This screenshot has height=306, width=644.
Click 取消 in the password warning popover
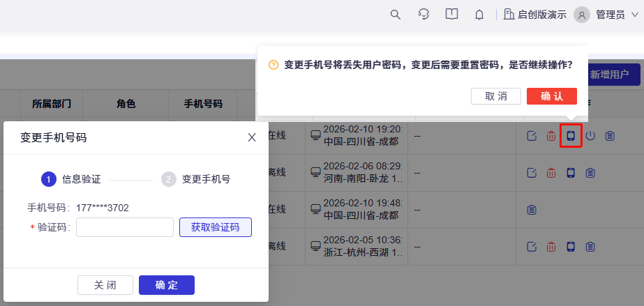pos(495,96)
